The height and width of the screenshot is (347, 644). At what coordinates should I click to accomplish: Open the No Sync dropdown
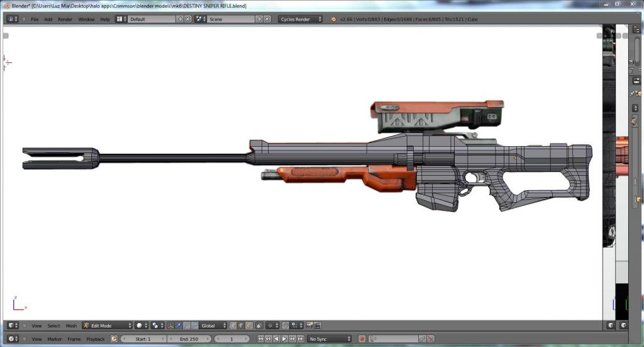pos(330,339)
